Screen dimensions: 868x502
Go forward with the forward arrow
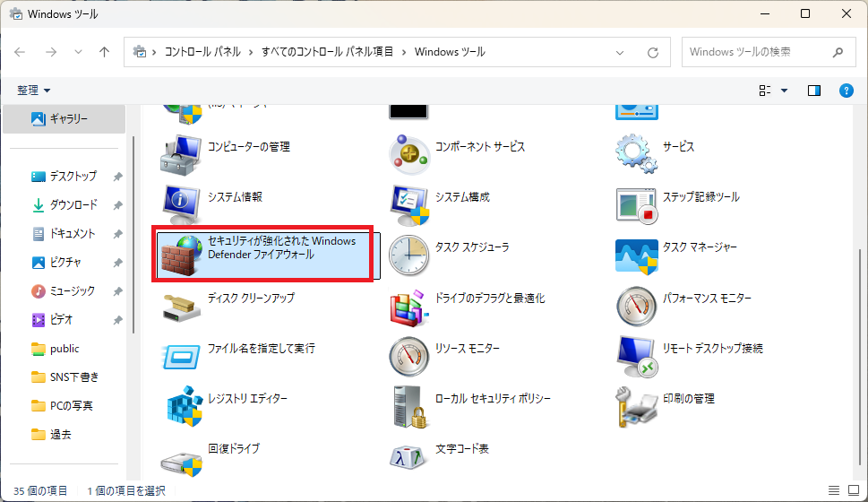pyautogui.click(x=51, y=52)
